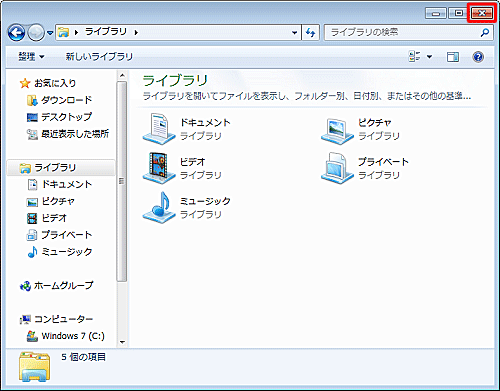Select the ミュージック library large icon
This screenshot has width=500, height=391.
pyautogui.click(x=159, y=208)
